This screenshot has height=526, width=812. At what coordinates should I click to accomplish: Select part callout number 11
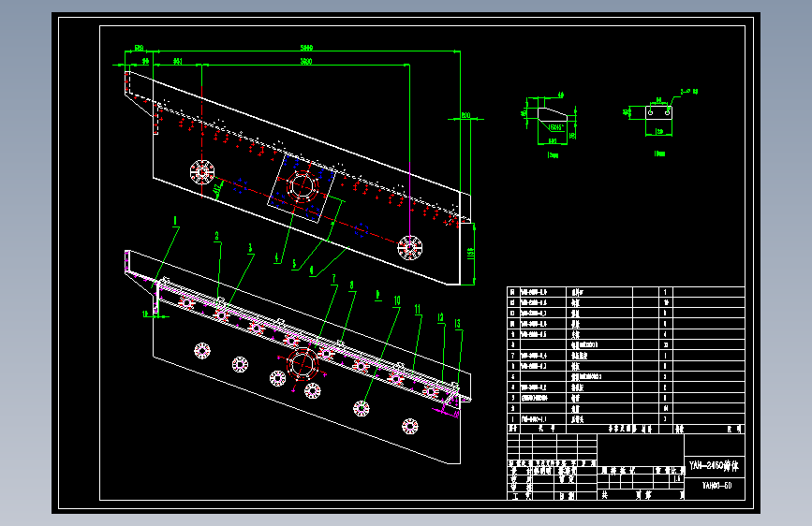(x=418, y=309)
